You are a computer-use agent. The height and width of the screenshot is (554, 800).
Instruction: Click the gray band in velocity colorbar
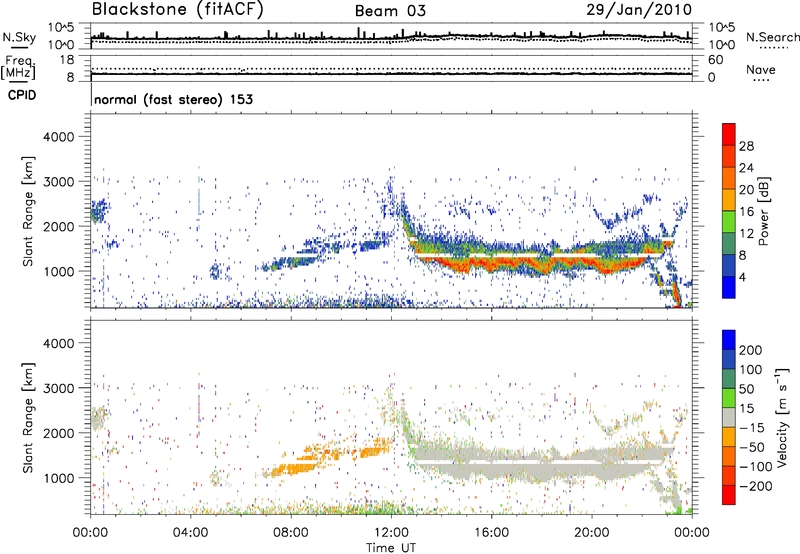tap(729, 417)
